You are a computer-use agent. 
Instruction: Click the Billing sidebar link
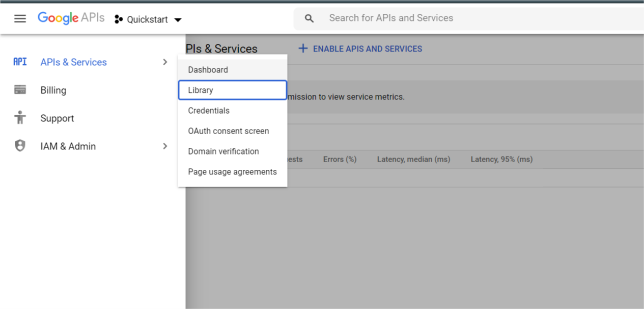pyautogui.click(x=53, y=90)
